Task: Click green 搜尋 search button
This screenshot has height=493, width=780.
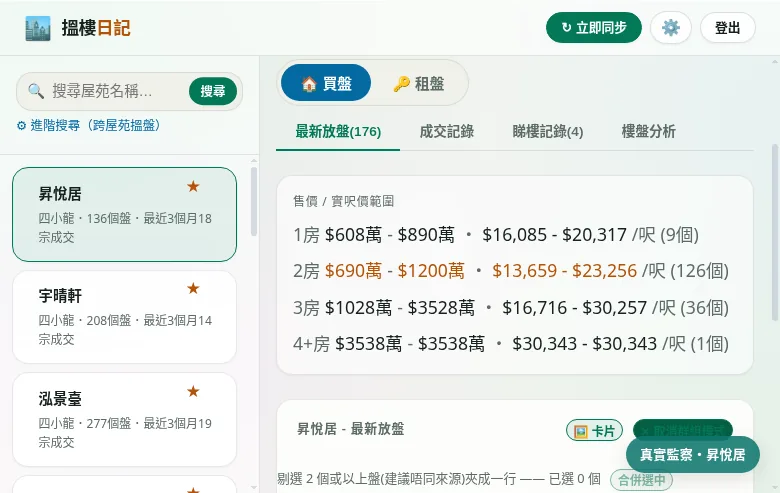Action: coord(213,91)
